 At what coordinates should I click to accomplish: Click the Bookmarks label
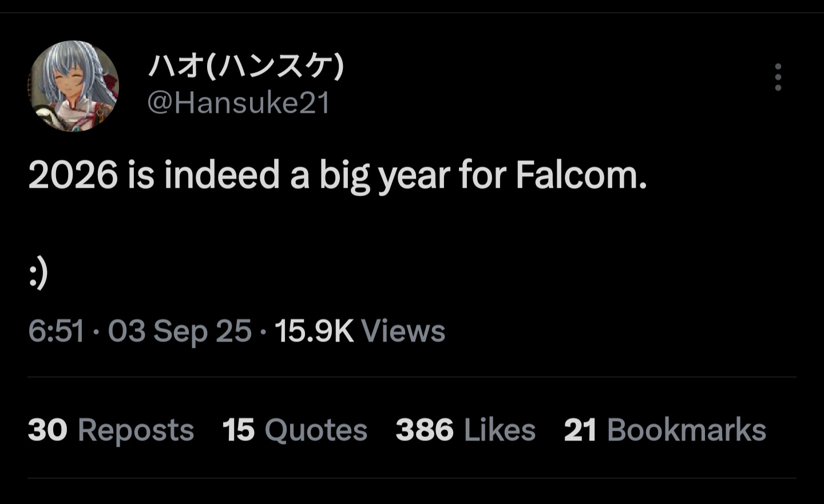pos(686,430)
